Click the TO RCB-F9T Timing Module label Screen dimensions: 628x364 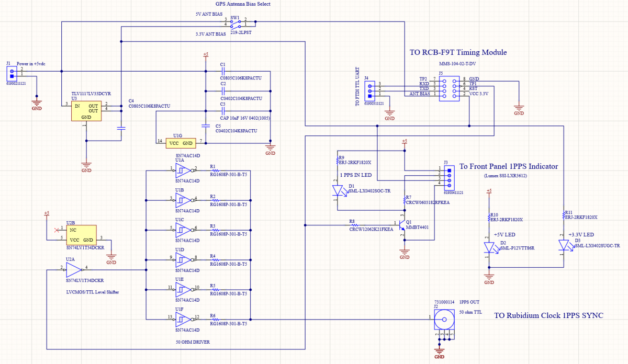tap(458, 52)
